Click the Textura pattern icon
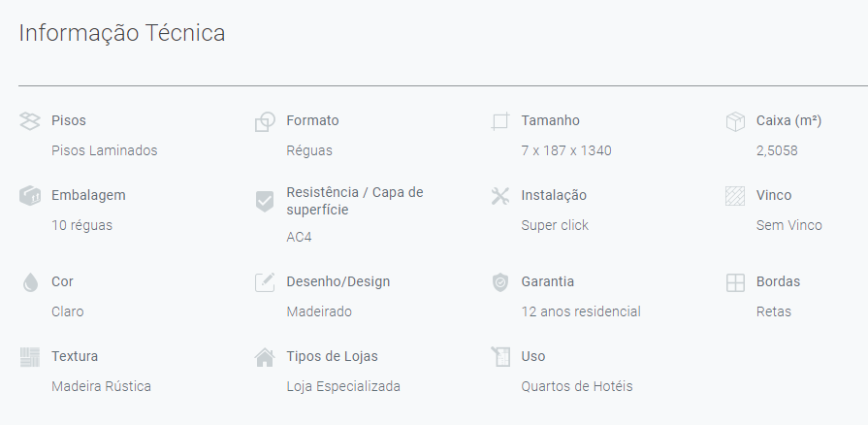868x425 pixels. coord(30,357)
